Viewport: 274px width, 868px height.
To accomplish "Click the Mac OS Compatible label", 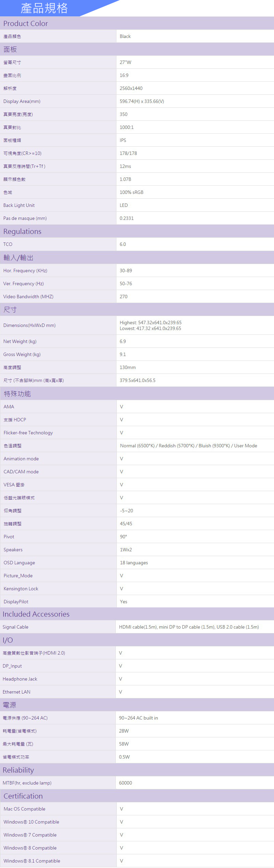I will pyautogui.click(x=24, y=809).
